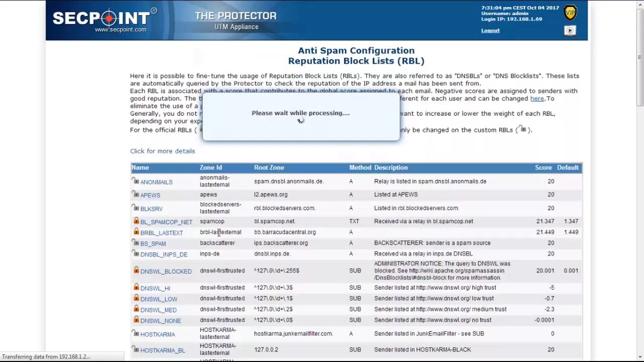Click the www.secpoint.com text under logo
Screen dimensions: 644x362
tap(121, 30)
